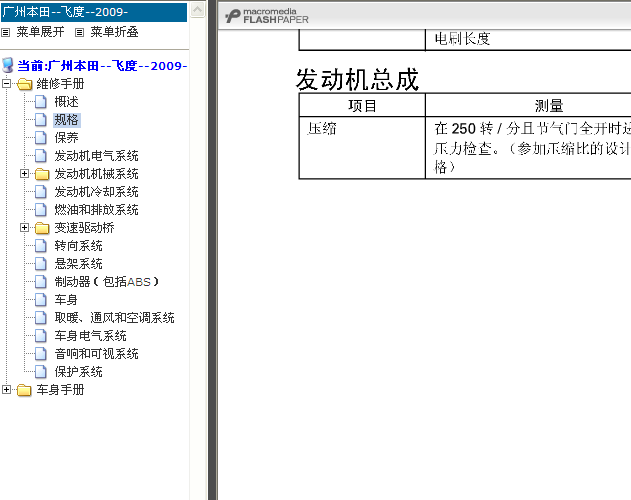Viewport: 631px width, 500px height.
Task: Open the 车身电气系统 page
Action: coord(91,336)
